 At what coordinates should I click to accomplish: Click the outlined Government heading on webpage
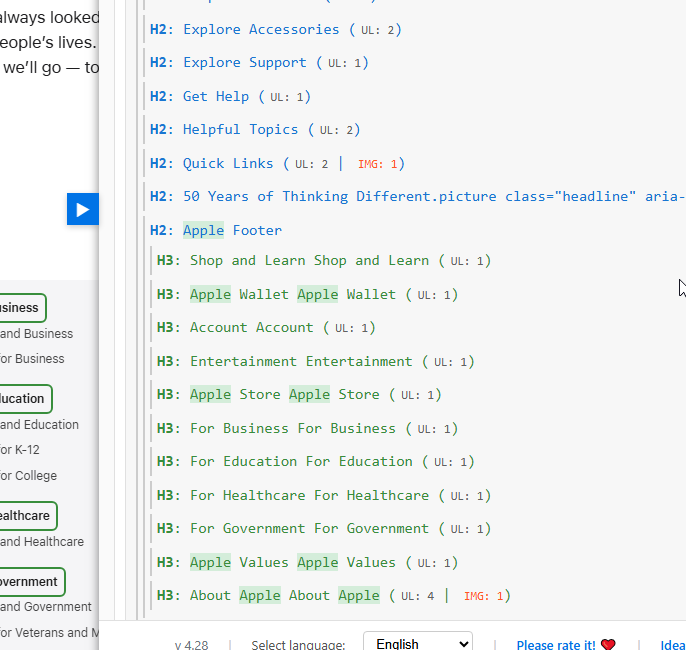tap(32, 582)
